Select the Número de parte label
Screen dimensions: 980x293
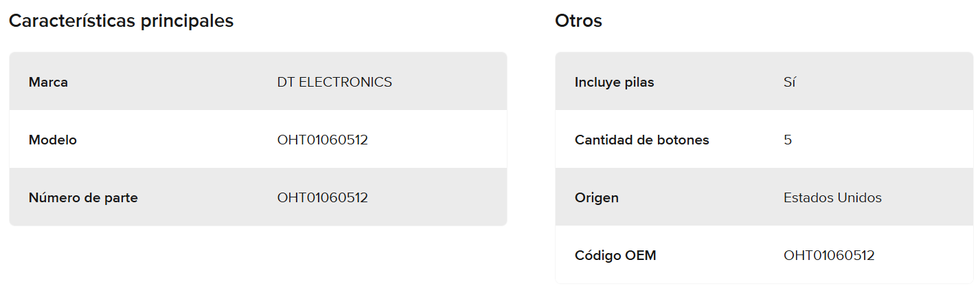click(x=83, y=198)
